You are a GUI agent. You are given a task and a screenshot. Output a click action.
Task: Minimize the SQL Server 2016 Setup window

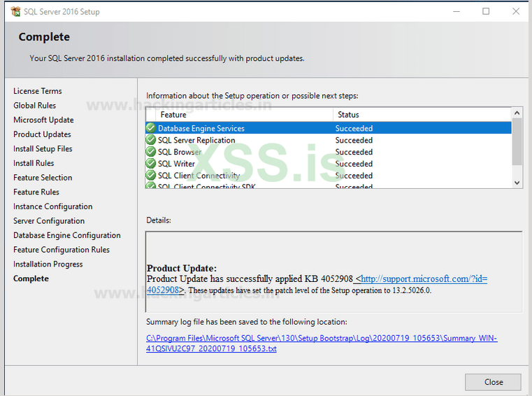(456, 12)
